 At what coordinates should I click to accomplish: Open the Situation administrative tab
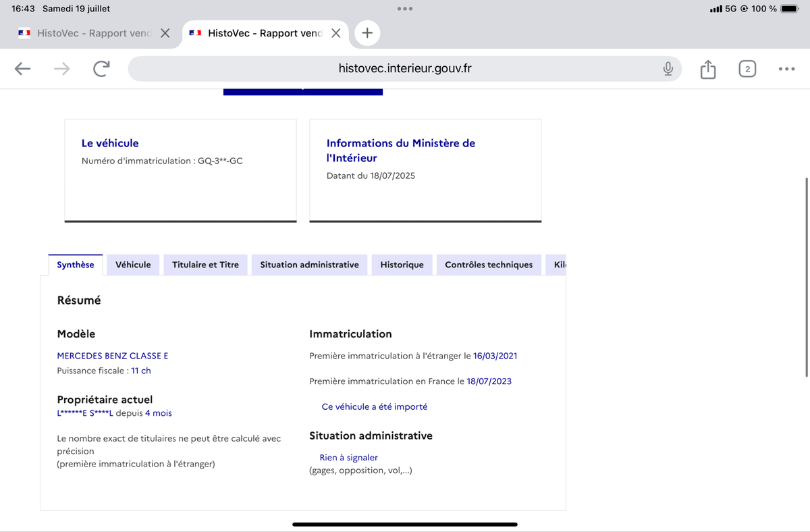click(310, 265)
